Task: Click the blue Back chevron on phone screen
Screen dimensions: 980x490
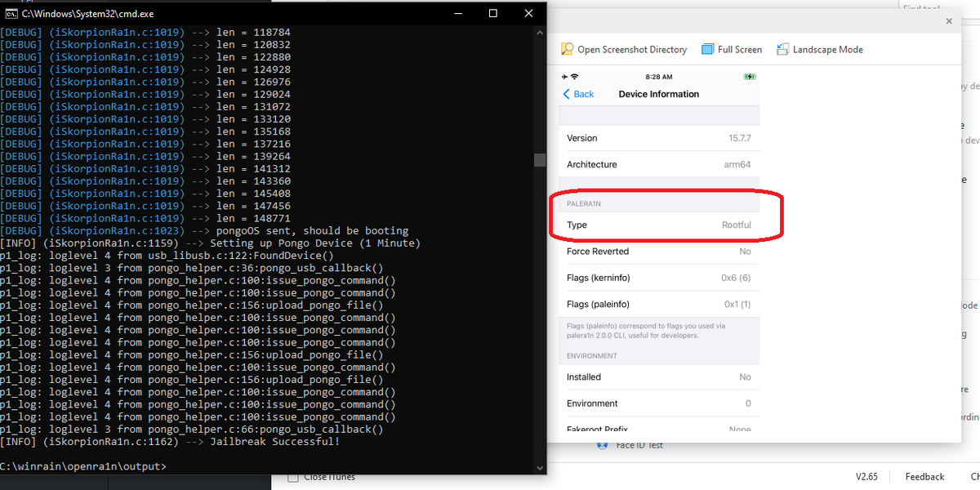Action: tap(567, 94)
